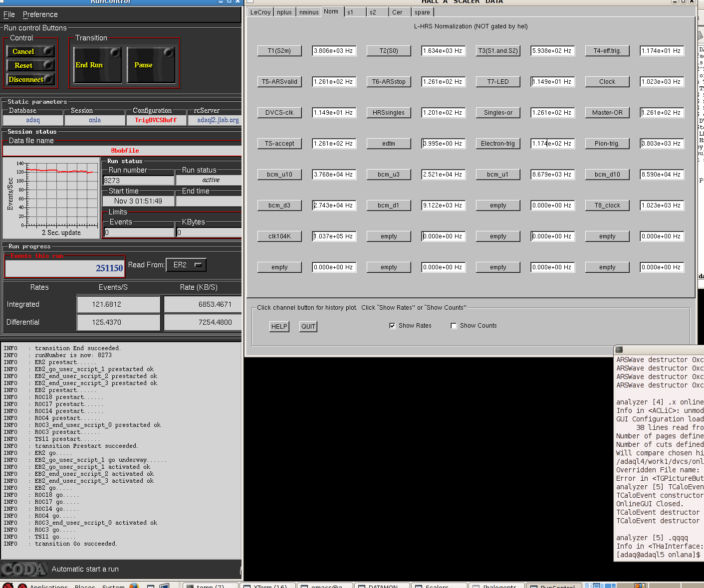Click the Events this run counter 251150
Image resolution: width=704 pixels, height=588 pixels.
64,268
